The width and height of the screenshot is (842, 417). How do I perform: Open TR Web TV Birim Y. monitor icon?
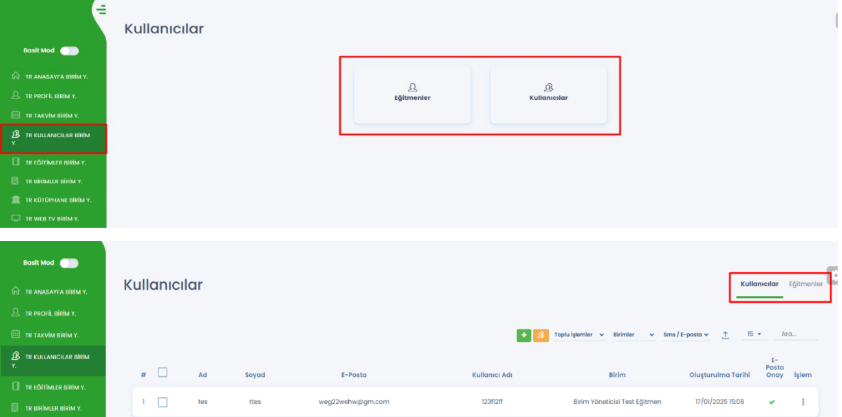(x=15, y=217)
